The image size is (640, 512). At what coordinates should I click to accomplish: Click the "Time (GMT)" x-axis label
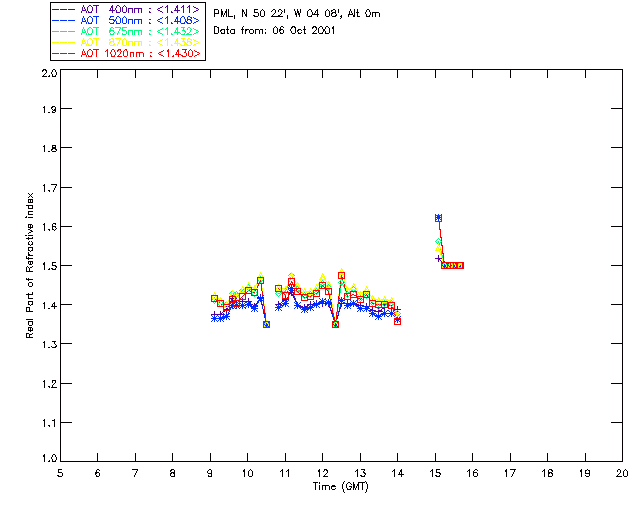click(x=340, y=487)
